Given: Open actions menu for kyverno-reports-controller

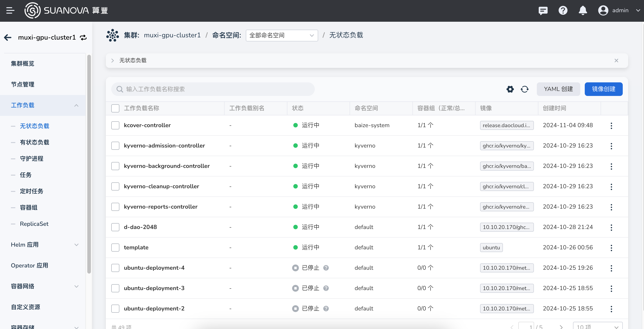Looking at the screenshot, I should (x=611, y=207).
